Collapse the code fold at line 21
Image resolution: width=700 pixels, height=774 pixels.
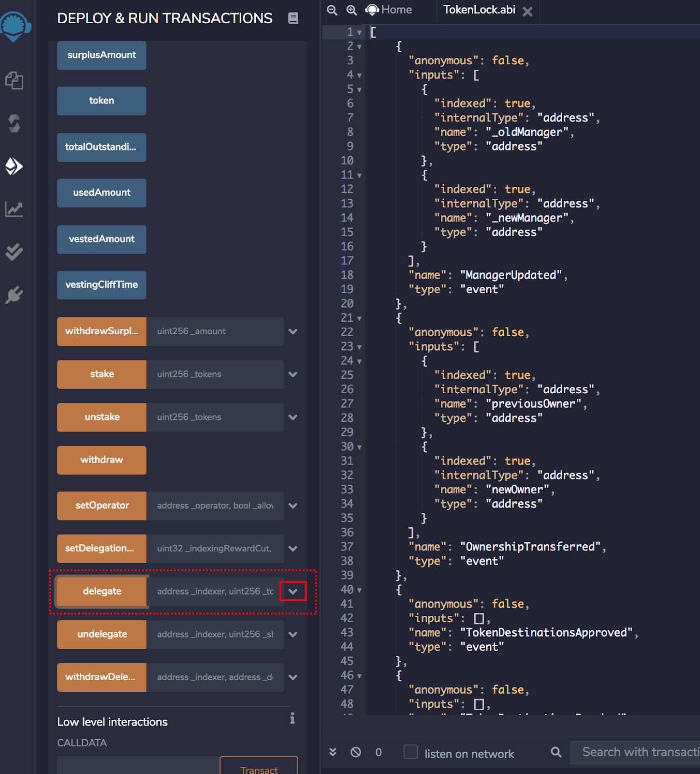[359, 319]
